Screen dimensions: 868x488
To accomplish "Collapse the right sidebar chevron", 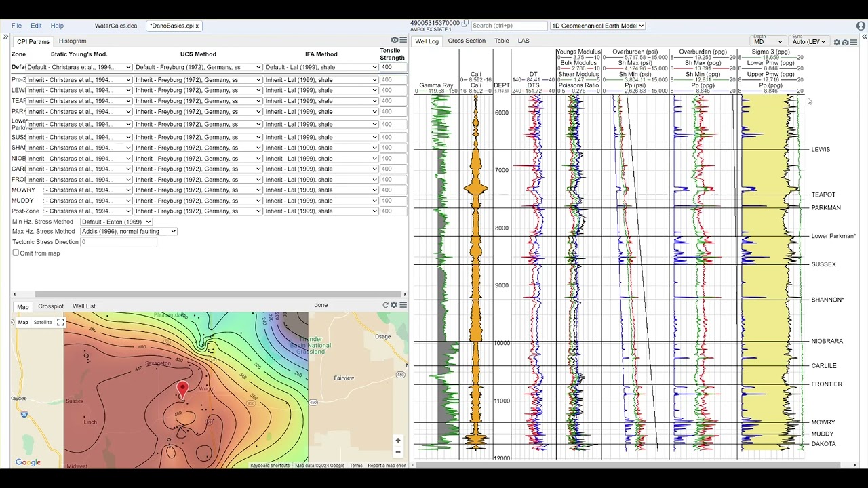I will pyautogui.click(x=864, y=37).
